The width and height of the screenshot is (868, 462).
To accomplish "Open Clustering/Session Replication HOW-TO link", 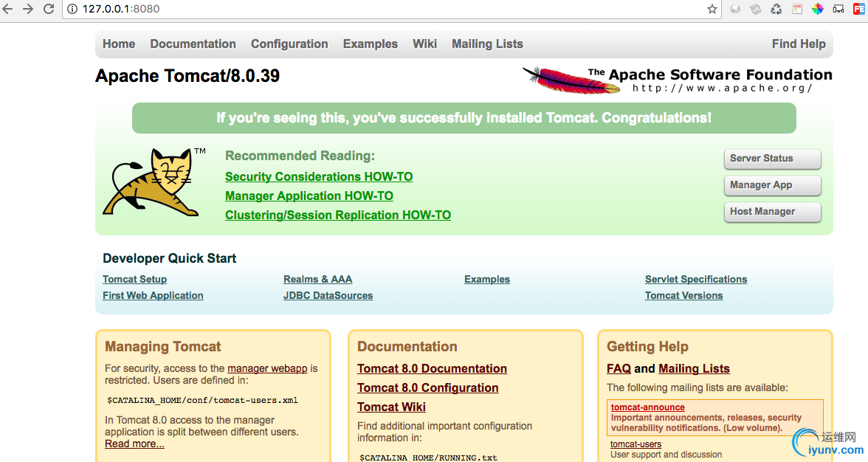I will click(x=338, y=216).
